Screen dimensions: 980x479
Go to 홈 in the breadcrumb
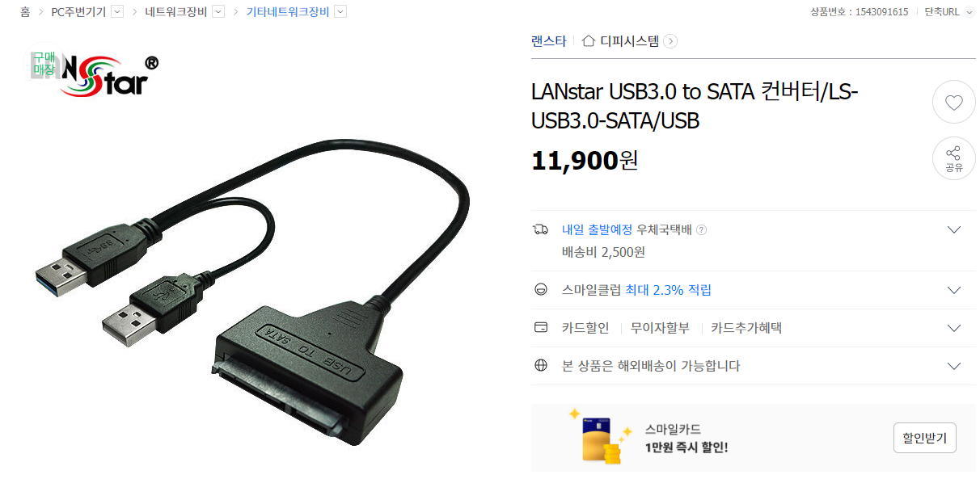tap(25, 11)
